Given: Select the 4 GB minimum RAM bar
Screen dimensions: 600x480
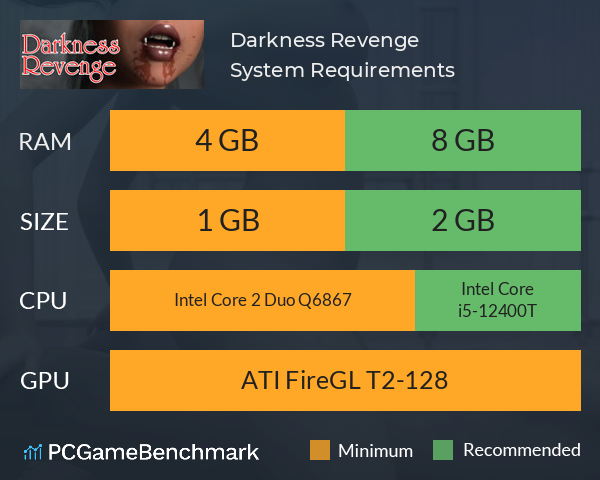Looking at the screenshot, I should point(227,140).
